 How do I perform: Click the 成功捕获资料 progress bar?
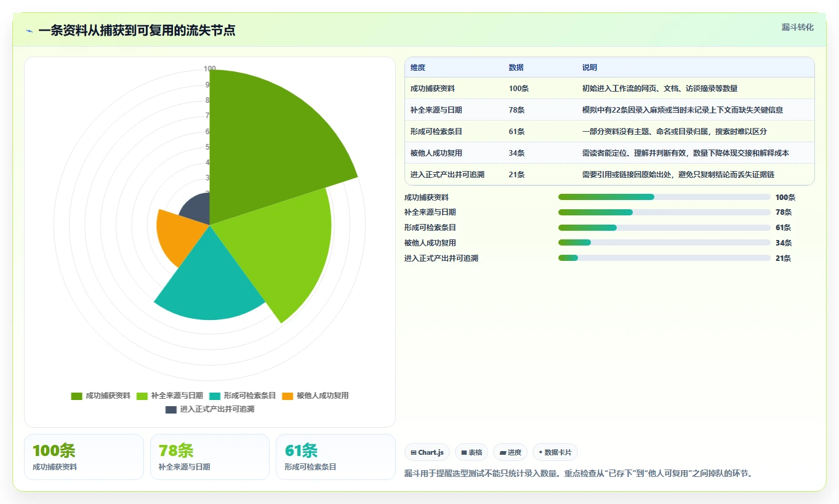664,197
